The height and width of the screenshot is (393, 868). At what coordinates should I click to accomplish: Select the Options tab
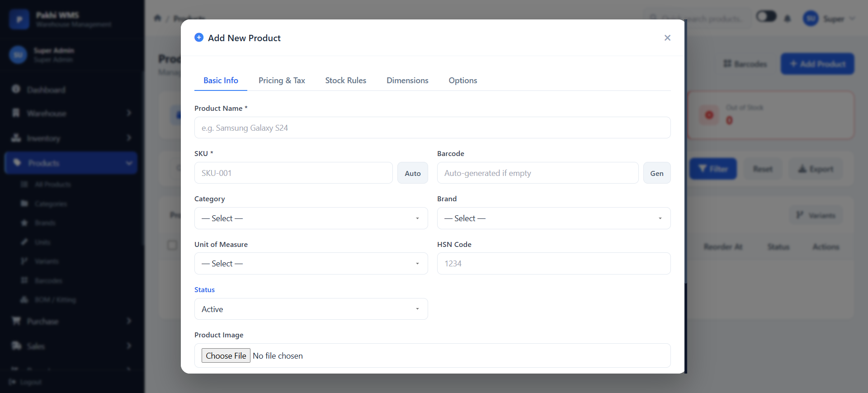tap(463, 80)
